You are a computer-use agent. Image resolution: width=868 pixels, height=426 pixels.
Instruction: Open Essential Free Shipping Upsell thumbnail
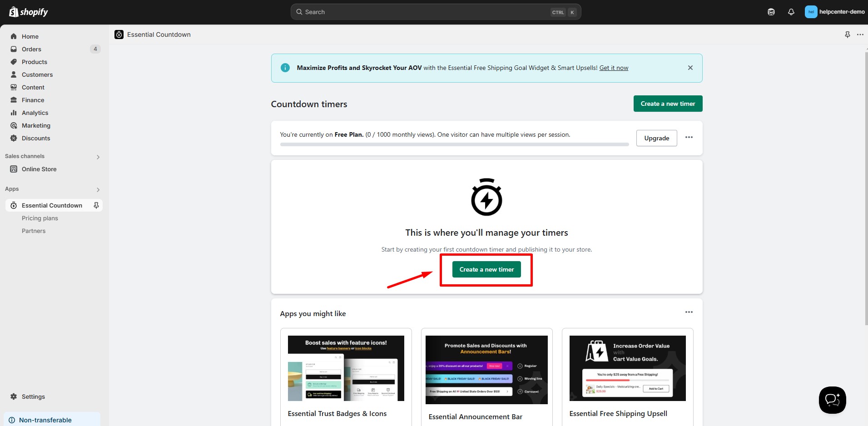(x=627, y=368)
